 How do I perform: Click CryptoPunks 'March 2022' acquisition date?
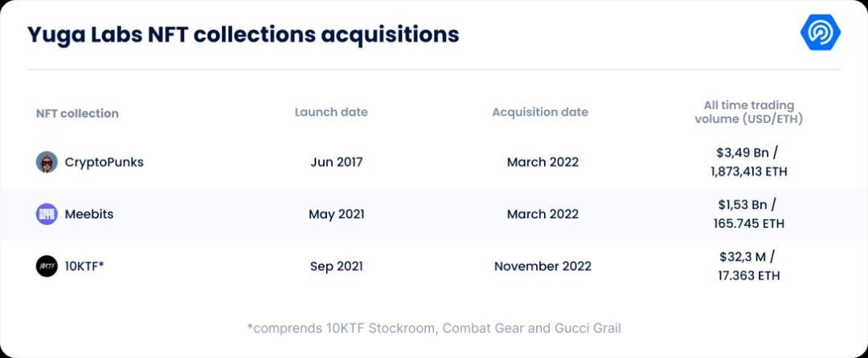click(x=542, y=161)
